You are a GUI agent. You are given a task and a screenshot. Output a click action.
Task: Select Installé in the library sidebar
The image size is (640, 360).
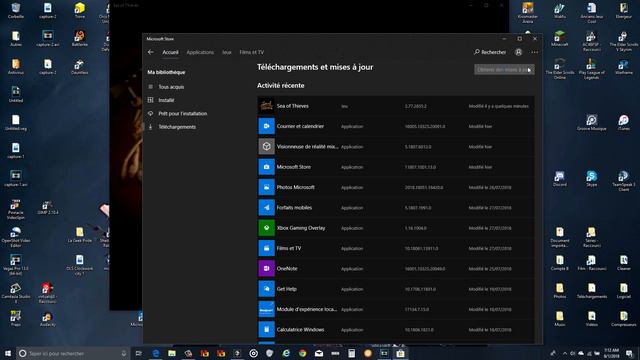pyautogui.click(x=166, y=100)
